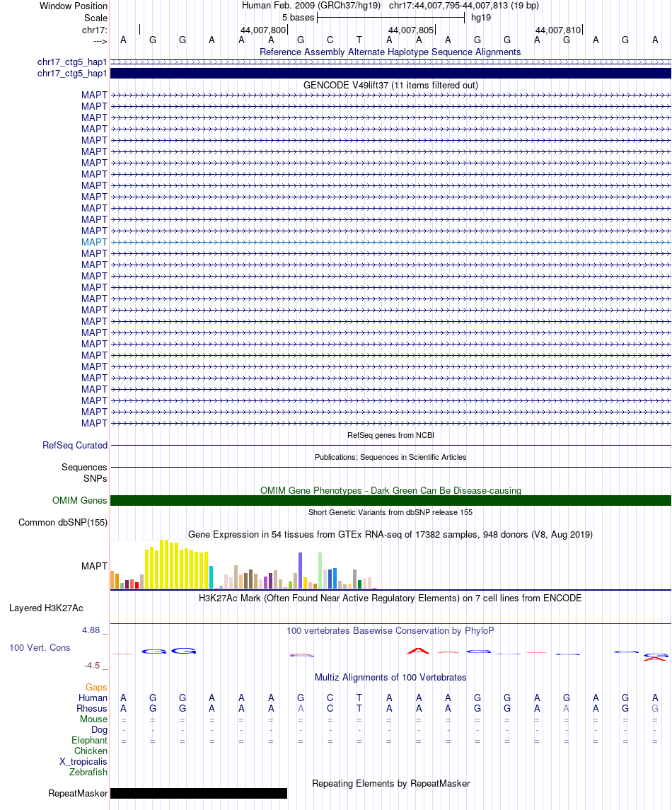The width and height of the screenshot is (672, 810).
Task: Open the H3K27Ac Mark ENCODE track title
Action: [x=390, y=598]
